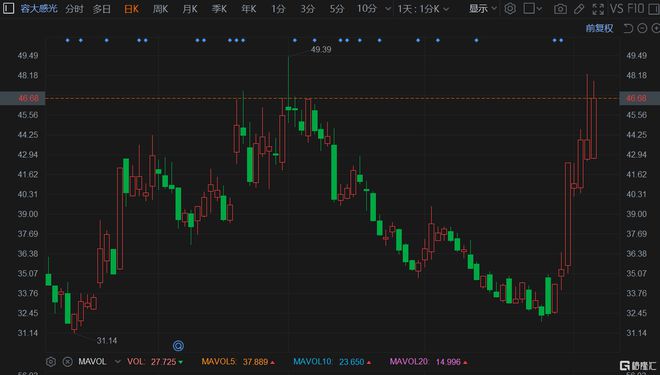Image resolution: width=660 pixels, height=375 pixels.
Task: Open window layout selector square icon
Action: coord(529,8)
